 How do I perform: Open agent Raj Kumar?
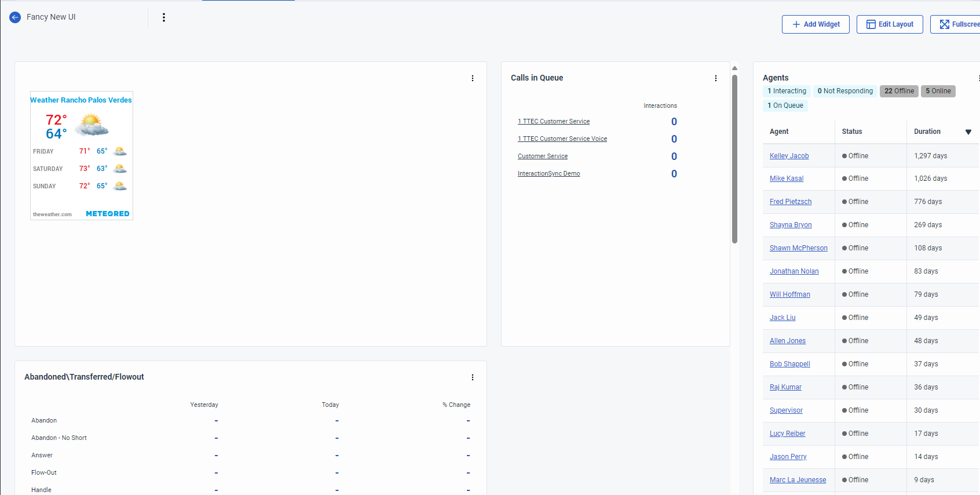pos(785,387)
